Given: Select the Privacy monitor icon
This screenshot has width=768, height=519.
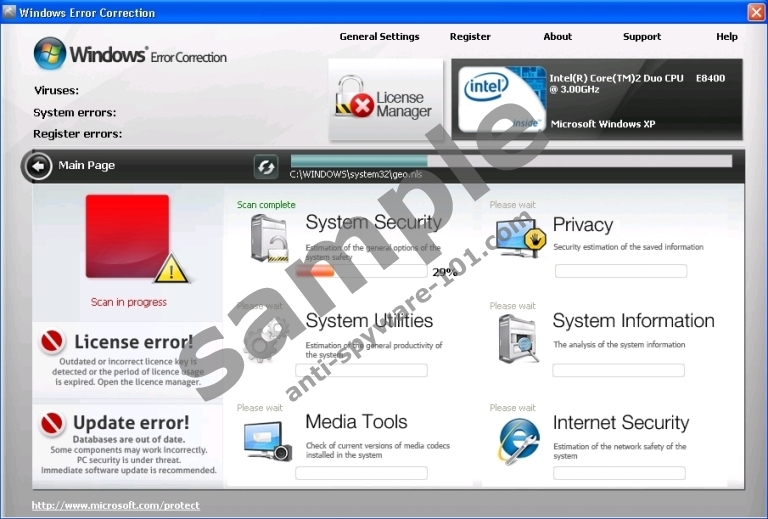Looking at the screenshot, I should tap(518, 238).
